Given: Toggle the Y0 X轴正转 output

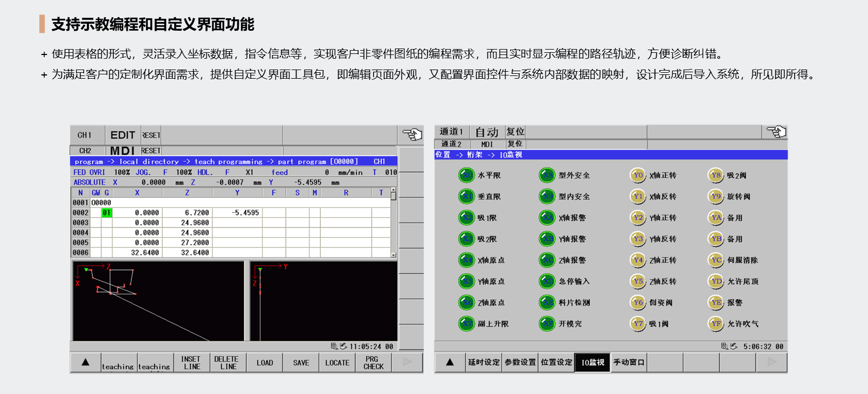Looking at the screenshot, I should (x=638, y=175).
